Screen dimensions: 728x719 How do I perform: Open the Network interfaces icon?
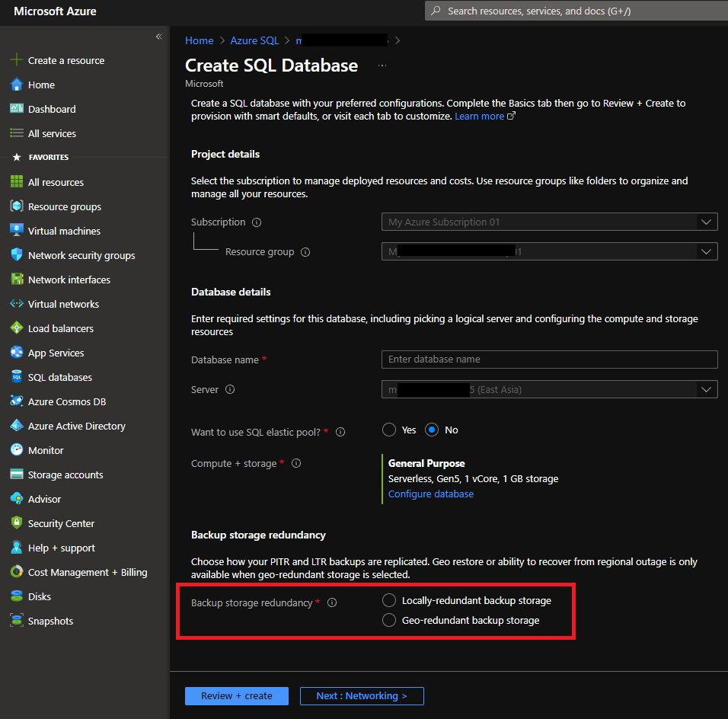click(17, 280)
